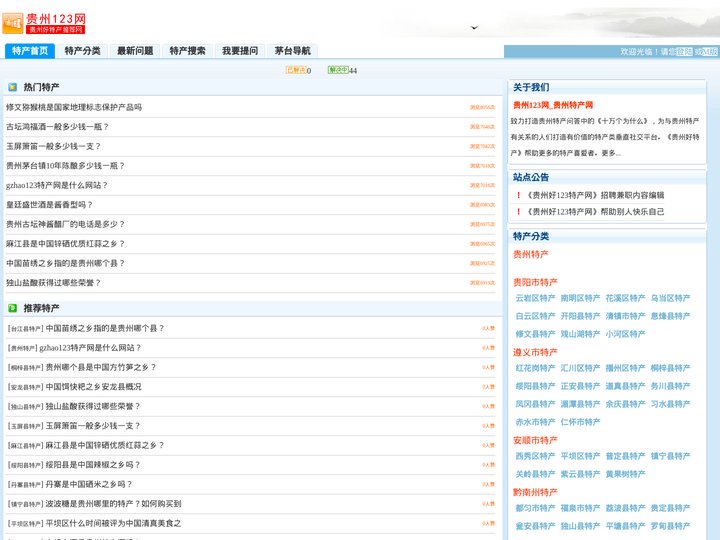This screenshot has height=540, width=720.
Task: Open 花溪区特产 category
Action: coord(625,298)
